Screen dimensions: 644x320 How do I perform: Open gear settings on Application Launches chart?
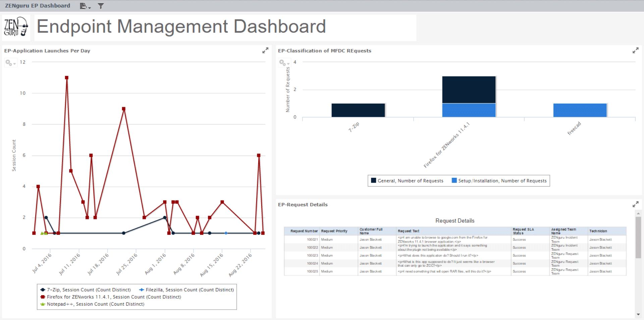coord(10,63)
